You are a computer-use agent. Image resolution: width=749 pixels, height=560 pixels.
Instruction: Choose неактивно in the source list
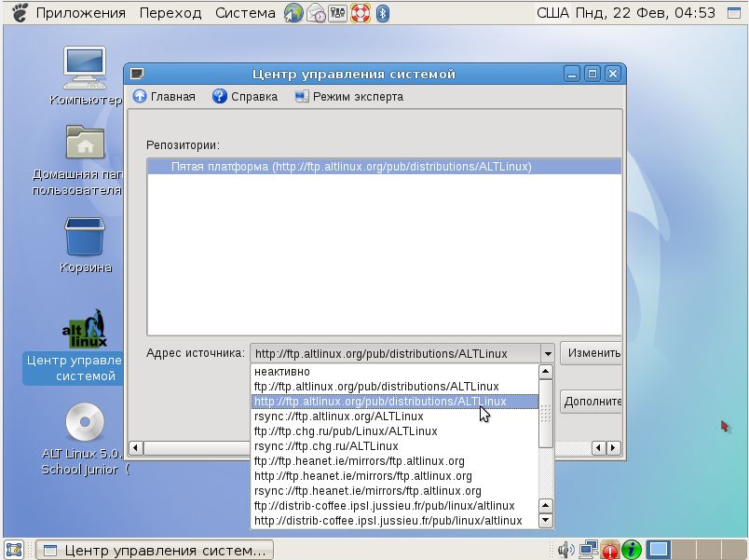(x=395, y=372)
